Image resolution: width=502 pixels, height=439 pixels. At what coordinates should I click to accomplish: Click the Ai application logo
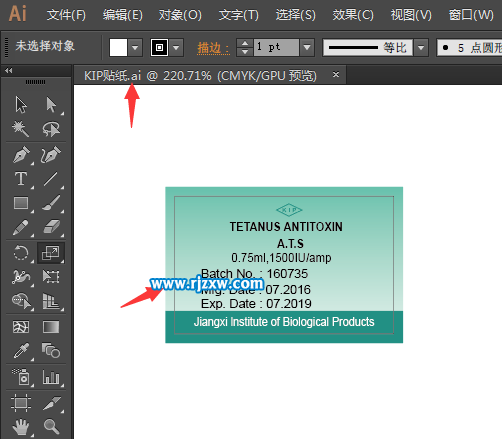click(x=18, y=14)
